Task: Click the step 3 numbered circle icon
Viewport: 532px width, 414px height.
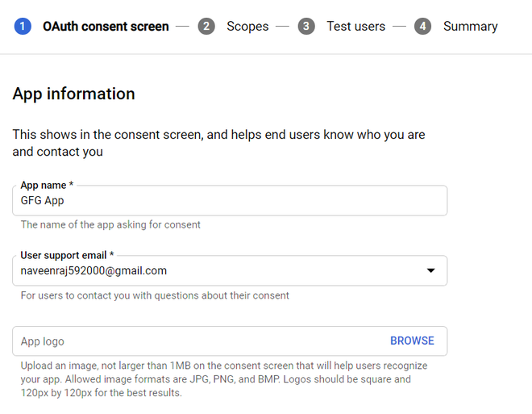Action: coord(306,27)
